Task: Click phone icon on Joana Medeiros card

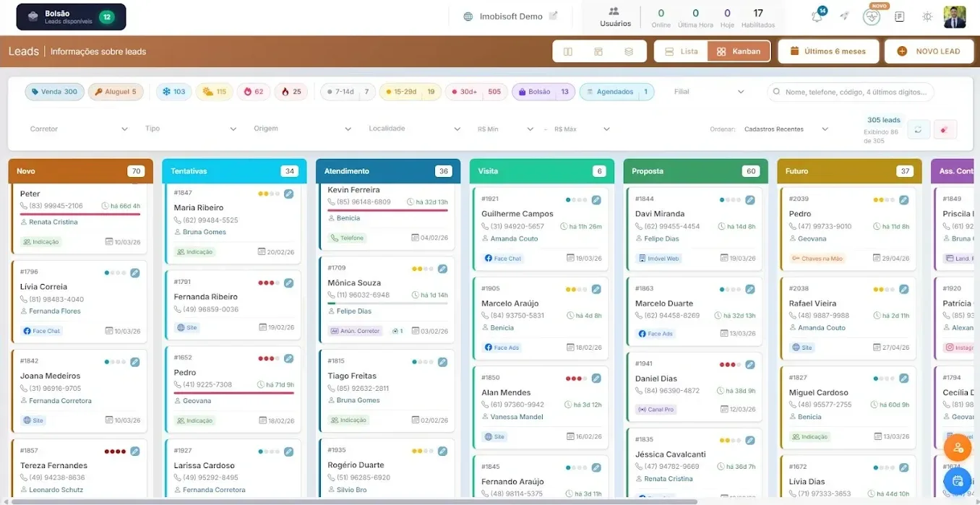Action: [24, 389]
